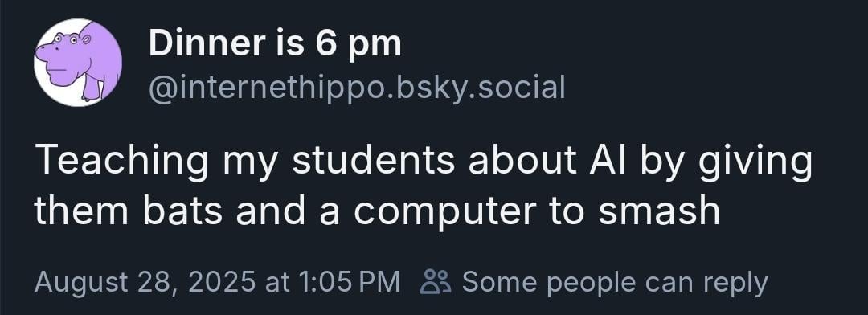Click the word reply in audience label
Image resolution: width=868 pixels, height=315 pixels.
(735, 284)
